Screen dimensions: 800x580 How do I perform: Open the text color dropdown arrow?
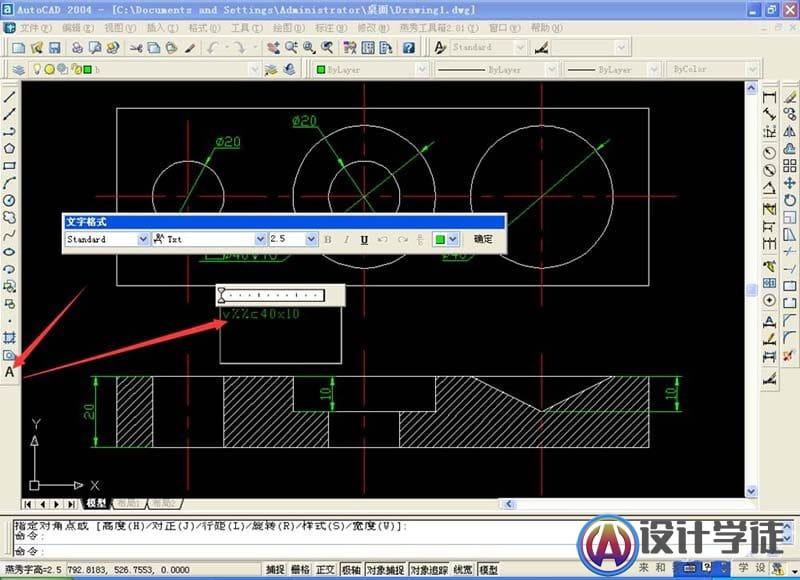click(x=453, y=239)
